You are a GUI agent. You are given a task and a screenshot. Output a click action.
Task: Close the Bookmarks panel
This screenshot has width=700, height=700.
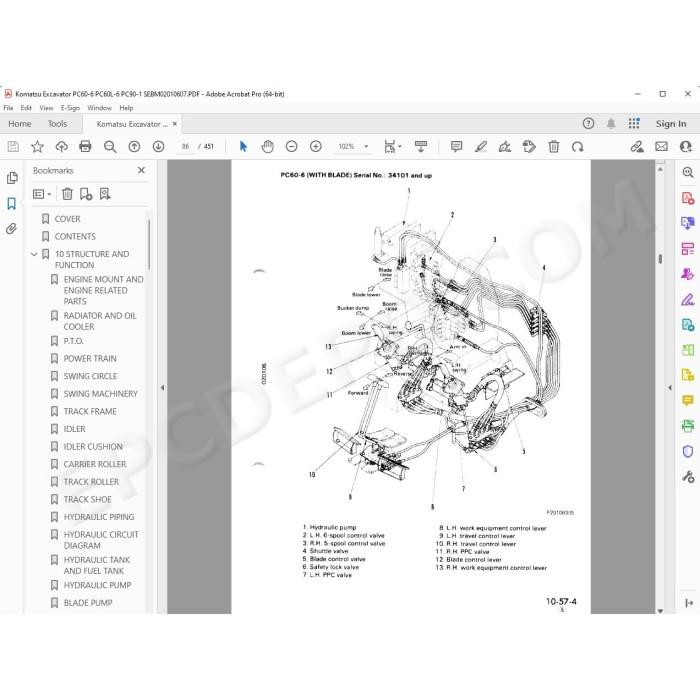tap(142, 170)
